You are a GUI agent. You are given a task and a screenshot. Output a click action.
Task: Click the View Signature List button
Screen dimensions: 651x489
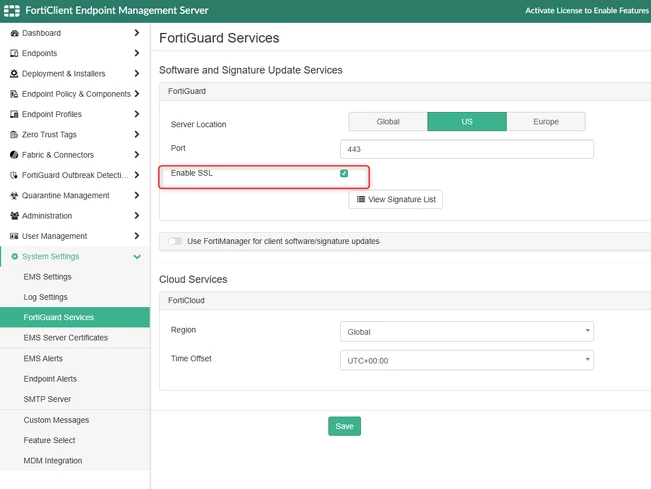tap(395, 200)
